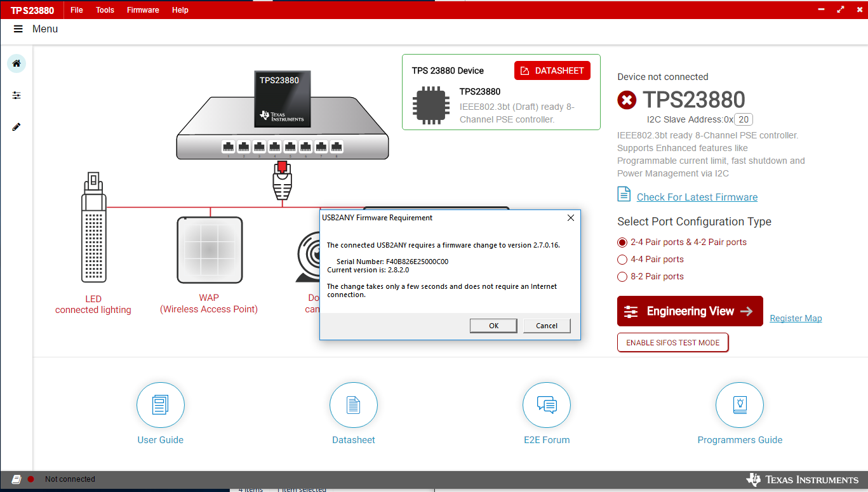Click the Serial Number text in dialog
868x492 pixels.
tap(392, 262)
